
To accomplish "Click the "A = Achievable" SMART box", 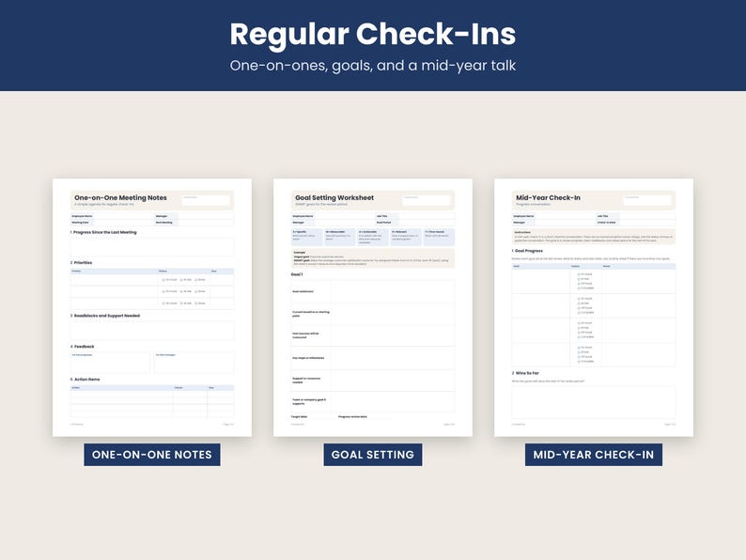I will pyautogui.click(x=372, y=237).
